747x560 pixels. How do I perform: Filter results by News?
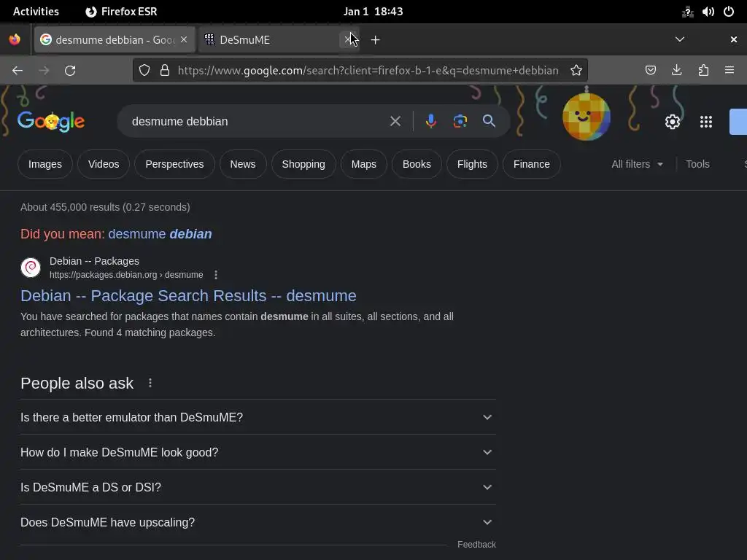[x=243, y=164]
